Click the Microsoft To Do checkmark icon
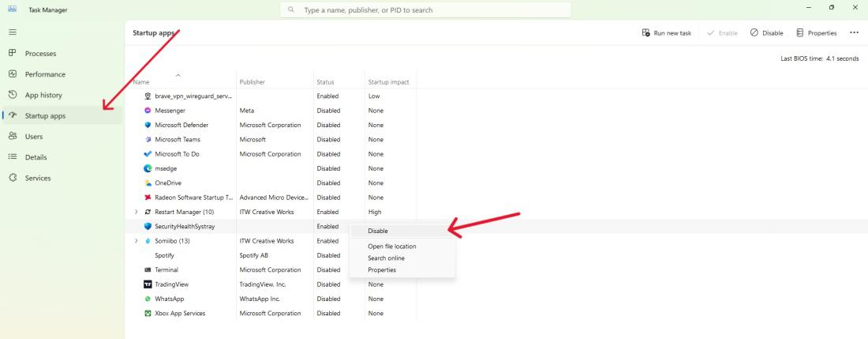The height and width of the screenshot is (339, 868). click(148, 154)
